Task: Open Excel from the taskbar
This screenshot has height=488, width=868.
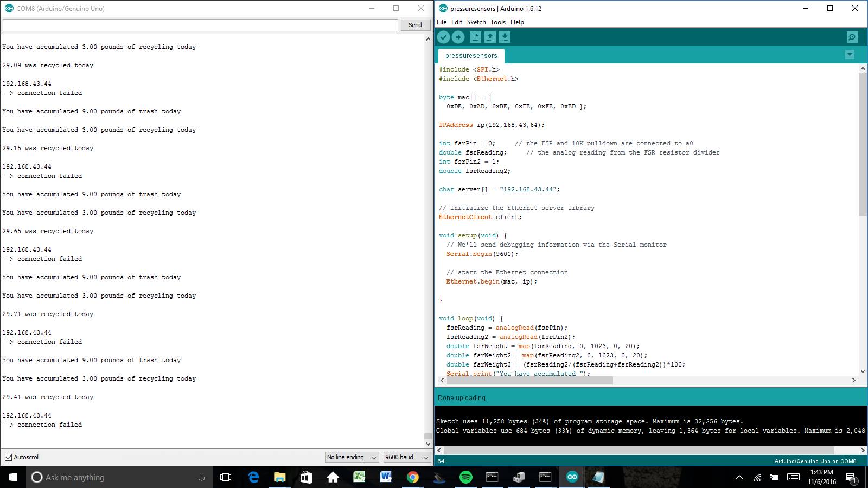Action: click(359, 477)
